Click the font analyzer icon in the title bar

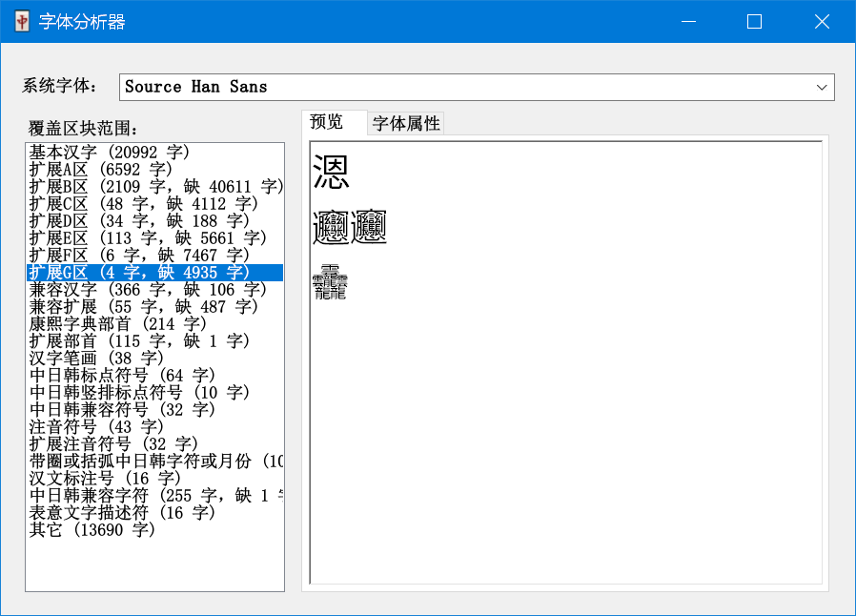[x=20, y=20]
